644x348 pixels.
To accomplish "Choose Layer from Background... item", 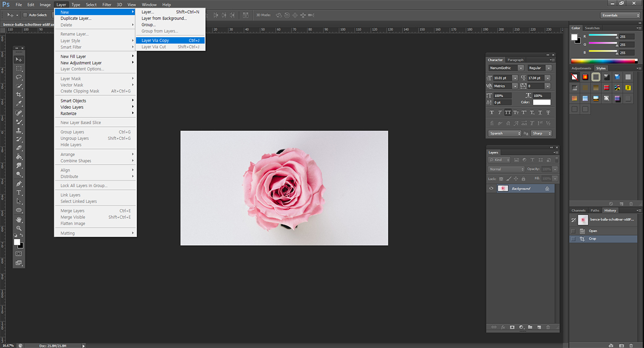I will pyautogui.click(x=164, y=18).
